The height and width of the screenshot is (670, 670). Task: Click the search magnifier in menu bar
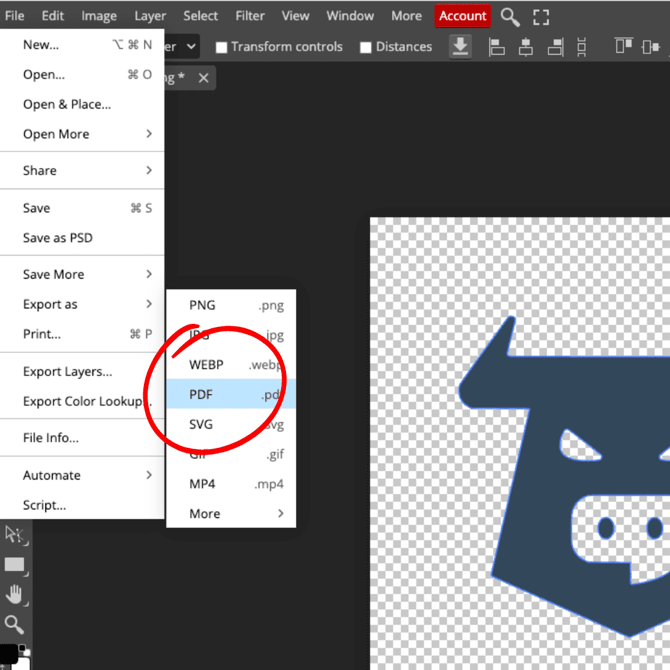coord(510,16)
